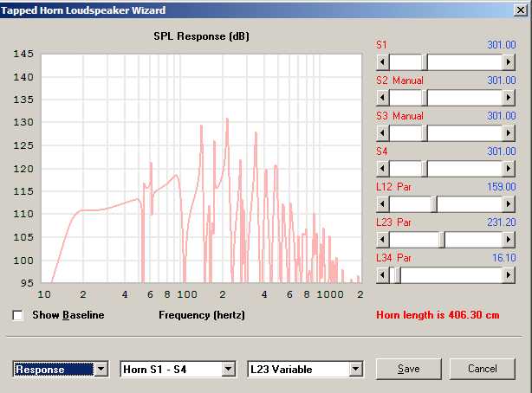Click the SPL response graph plot area
532x393 pixels.
point(202,168)
